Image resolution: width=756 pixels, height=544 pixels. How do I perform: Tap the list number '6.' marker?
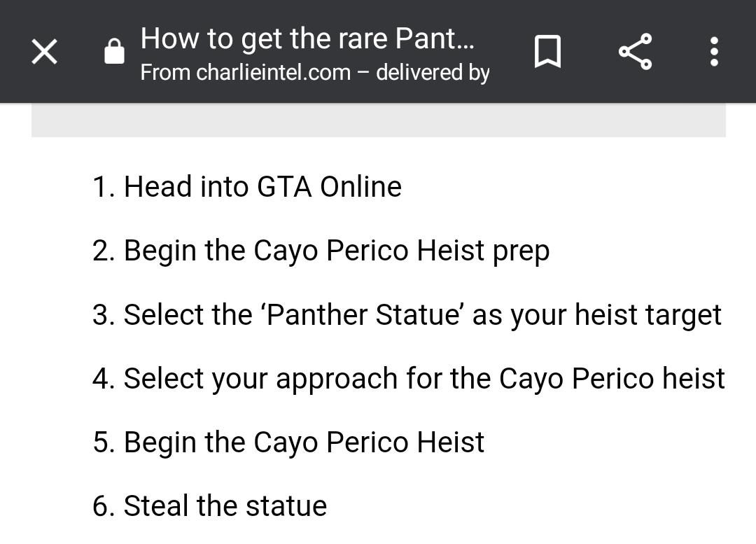coord(104,506)
